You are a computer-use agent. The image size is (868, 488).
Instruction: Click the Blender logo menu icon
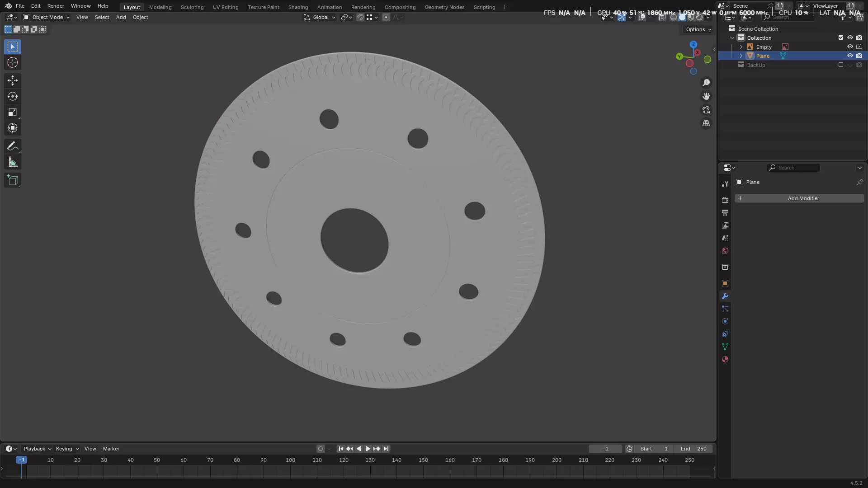(x=8, y=6)
